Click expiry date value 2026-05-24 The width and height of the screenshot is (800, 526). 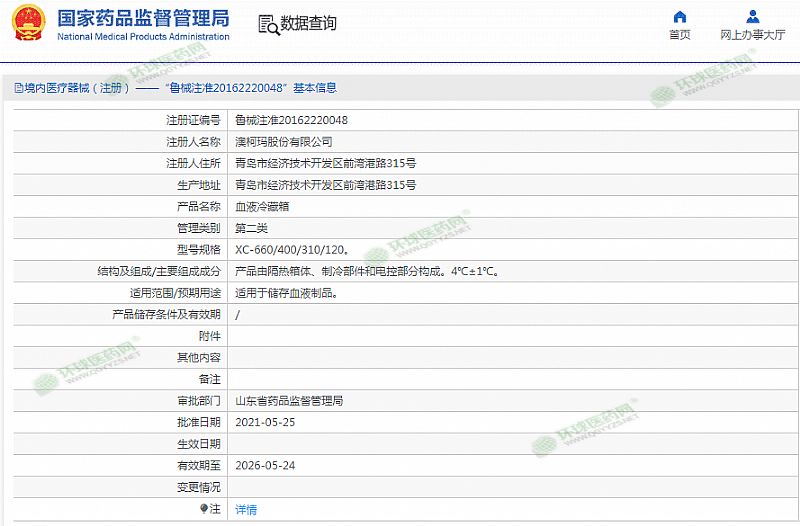pos(265,466)
